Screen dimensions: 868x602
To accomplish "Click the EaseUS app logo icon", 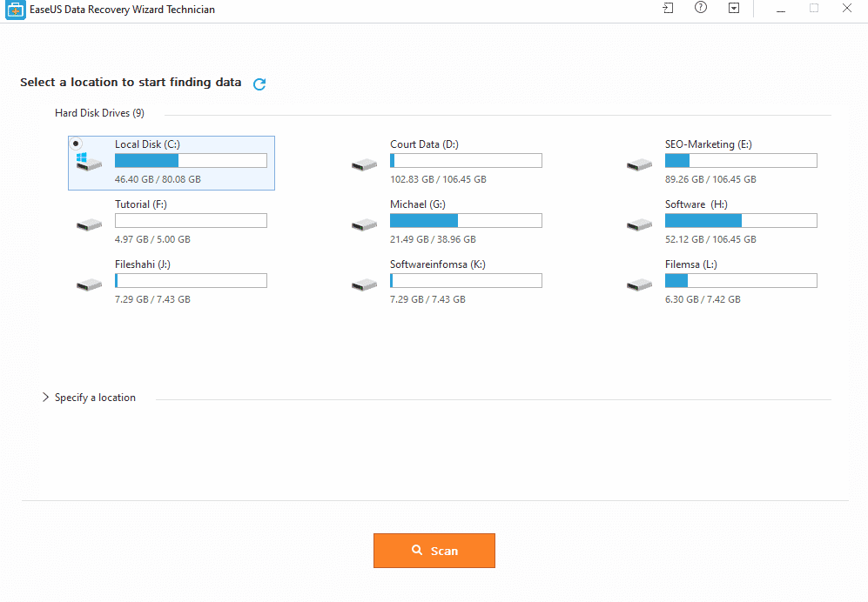I will (x=16, y=10).
